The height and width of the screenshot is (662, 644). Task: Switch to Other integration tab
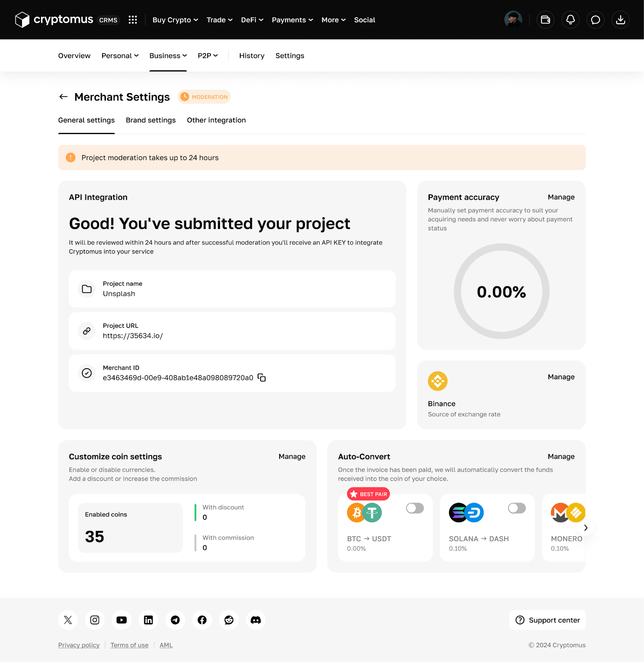[216, 120]
